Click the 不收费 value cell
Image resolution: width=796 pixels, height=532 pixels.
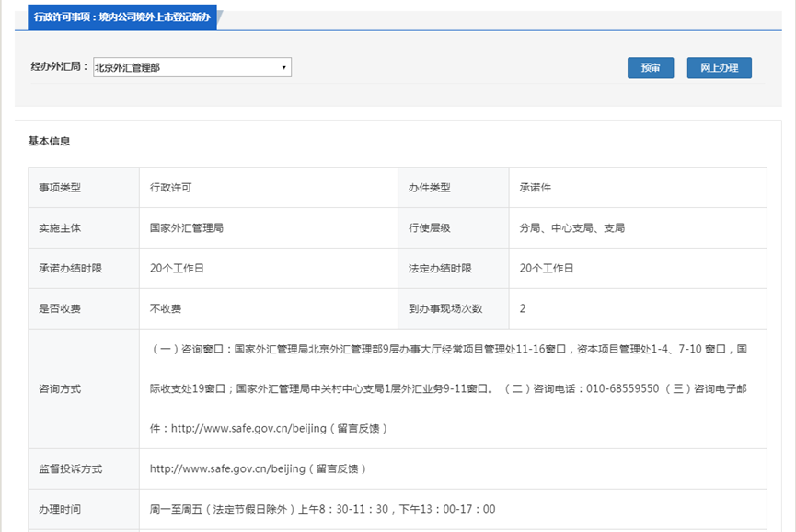pos(269,308)
